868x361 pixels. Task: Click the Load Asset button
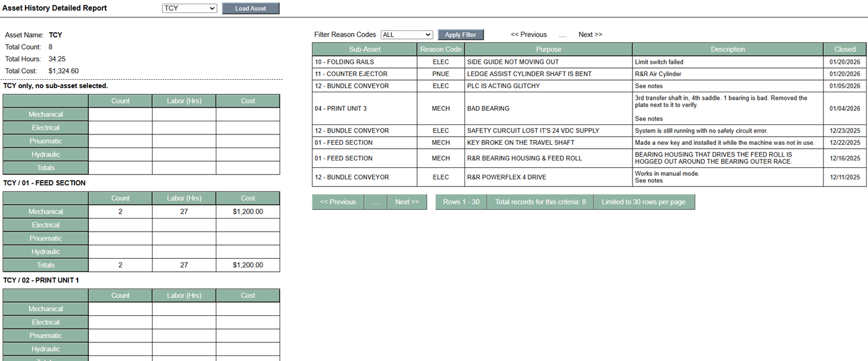click(250, 9)
